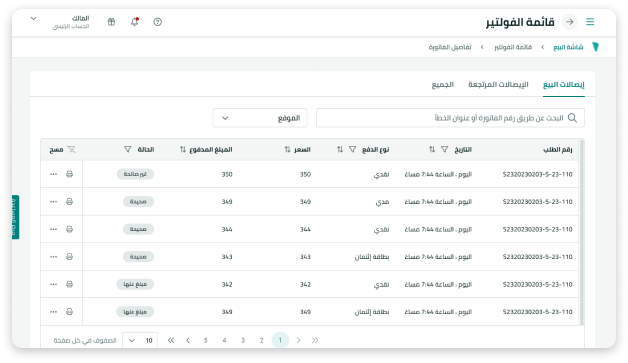The height and width of the screenshot is (363, 628).
Task: Filter by التاريخ column funnel icon
Action: (x=445, y=149)
